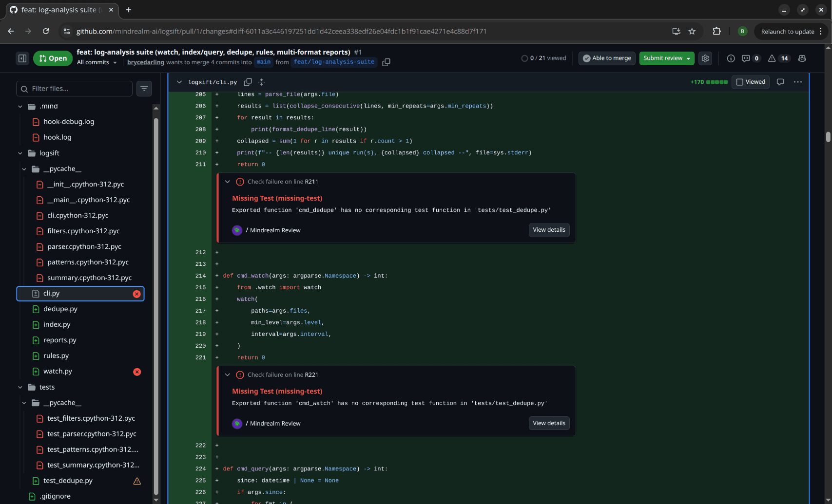Open rules.py in the file tree
Image resolution: width=832 pixels, height=504 pixels.
56,356
